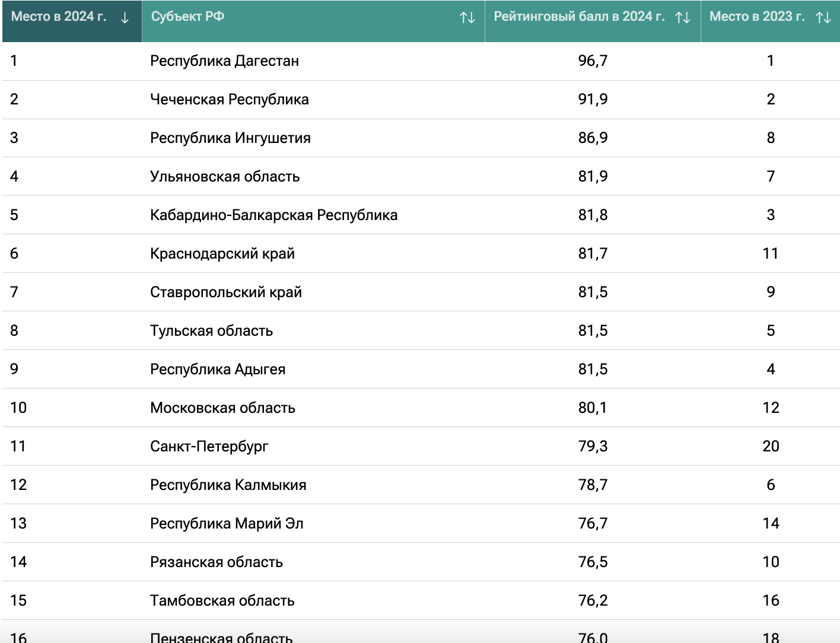The width and height of the screenshot is (840, 643).
Task: Click the sort arrow in the Место в 2024 г. header
Action: 125,18
